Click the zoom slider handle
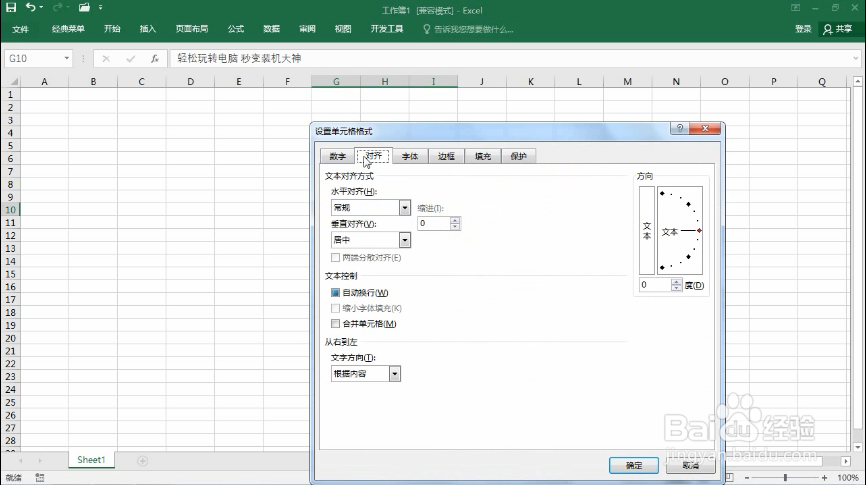This screenshot has height=485, width=866. click(x=785, y=478)
